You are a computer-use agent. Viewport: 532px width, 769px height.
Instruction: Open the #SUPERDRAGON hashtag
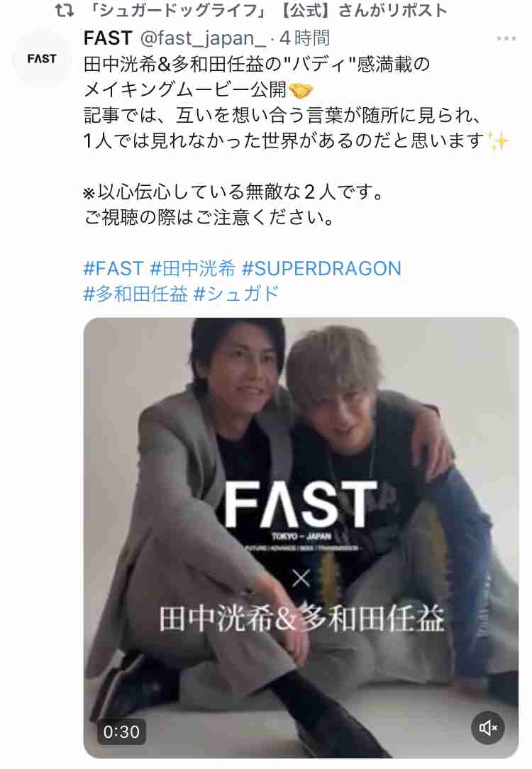(x=321, y=268)
